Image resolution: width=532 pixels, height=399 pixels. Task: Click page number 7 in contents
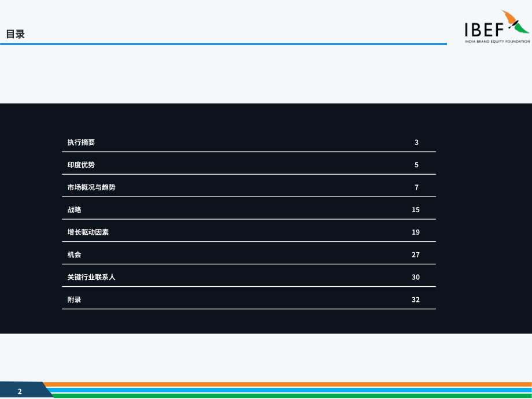416,187
